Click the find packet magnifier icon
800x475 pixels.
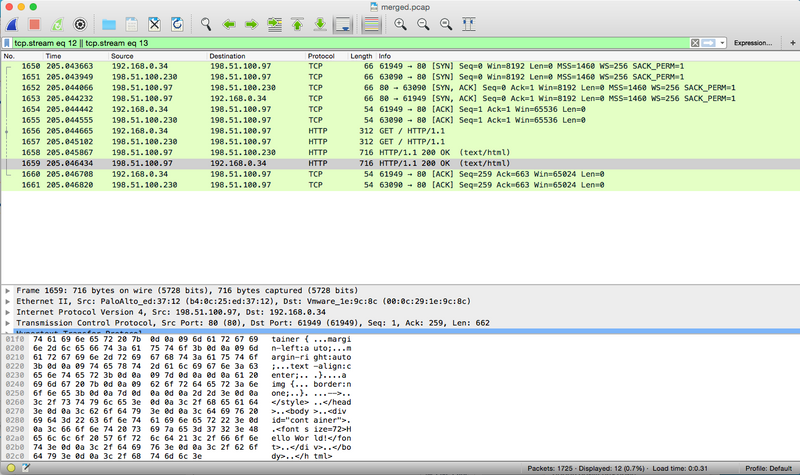point(205,23)
